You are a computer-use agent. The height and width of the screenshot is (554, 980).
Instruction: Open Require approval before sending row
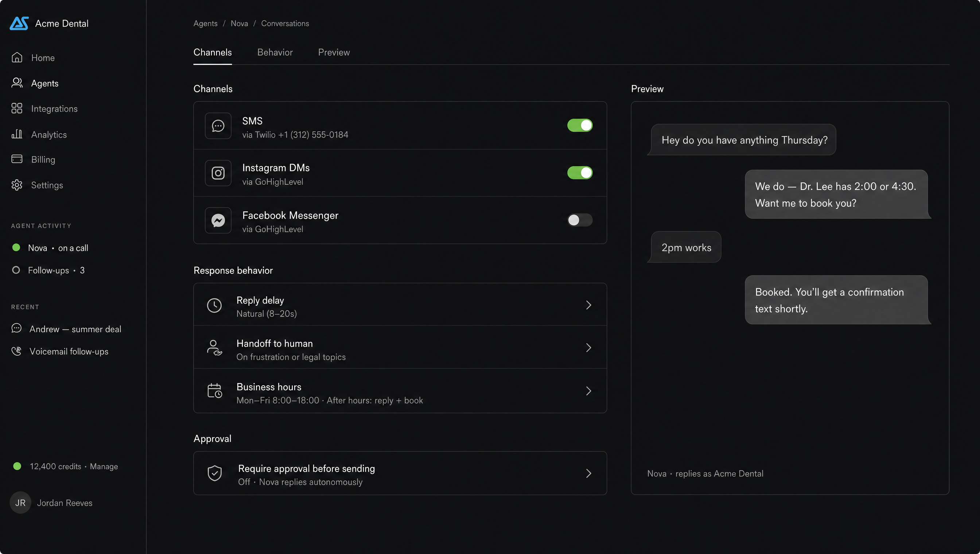tap(400, 473)
